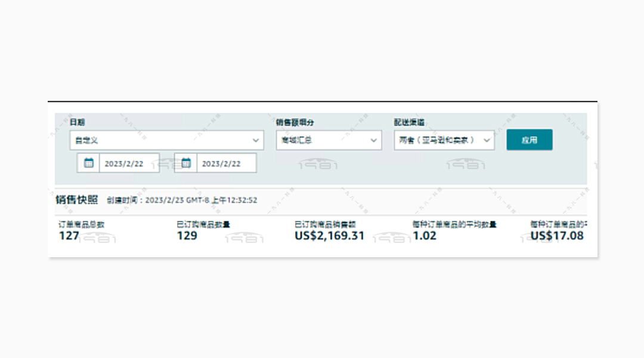Click the 129 units ordered value
644x358 pixels.
point(187,236)
